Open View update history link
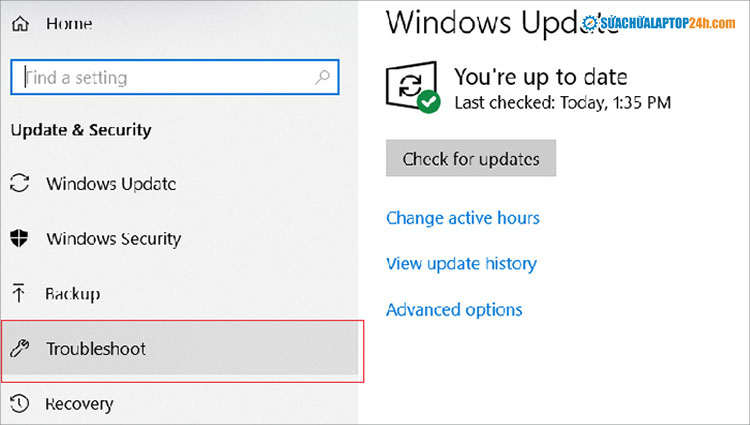The image size is (750, 425). pos(461,264)
